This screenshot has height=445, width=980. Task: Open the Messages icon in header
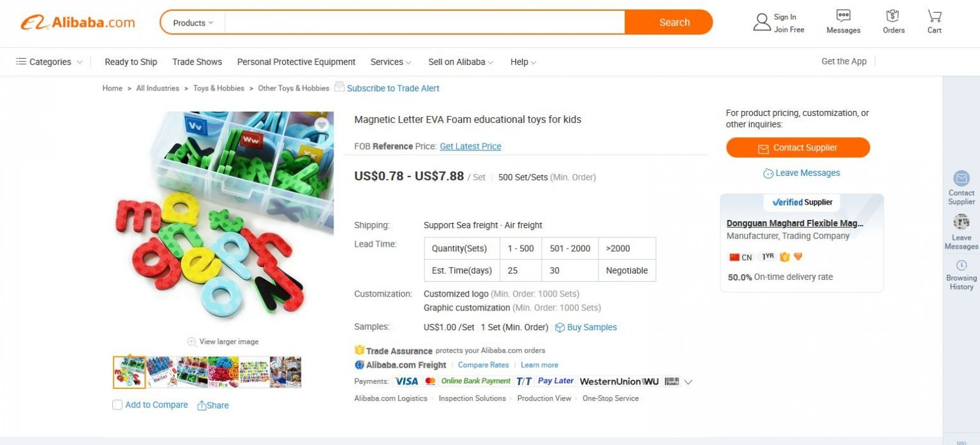(843, 16)
